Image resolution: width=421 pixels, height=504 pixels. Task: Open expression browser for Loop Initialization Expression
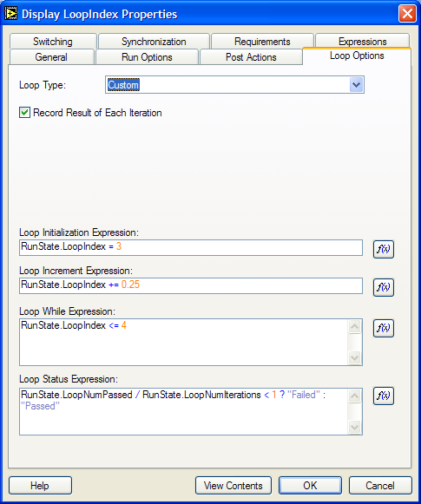click(x=384, y=249)
